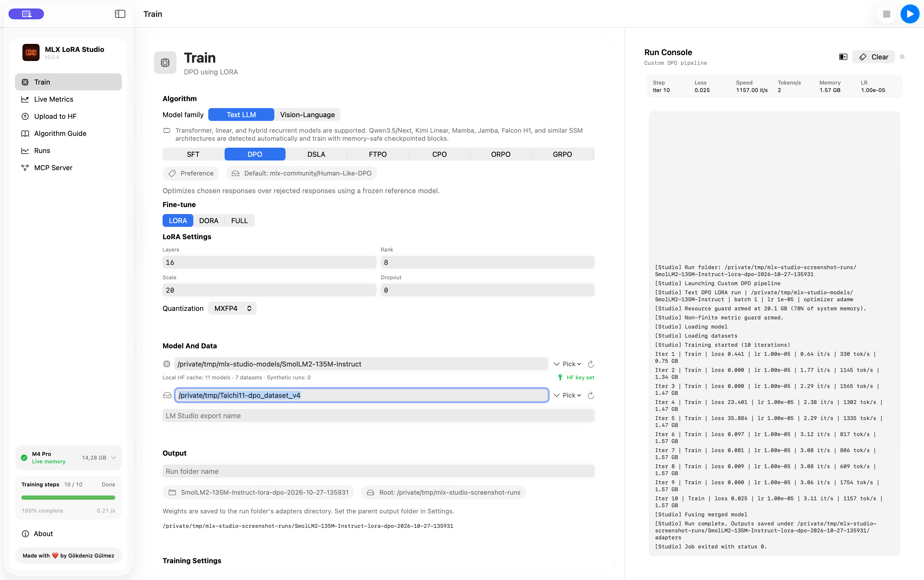Image resolution: width=924 pixels, height=580 pixels.
Task: Click the LM Studio export name field
Action: (378, 416)
